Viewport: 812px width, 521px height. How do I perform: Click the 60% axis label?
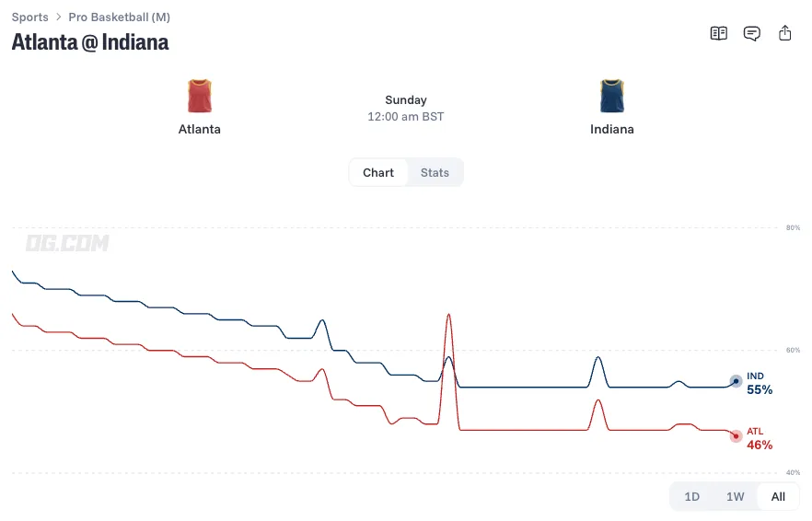coord(793,351)
